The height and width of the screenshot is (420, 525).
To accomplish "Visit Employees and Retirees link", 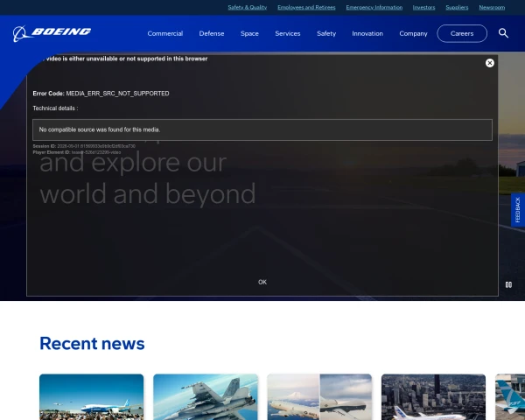I will [306, 7].
